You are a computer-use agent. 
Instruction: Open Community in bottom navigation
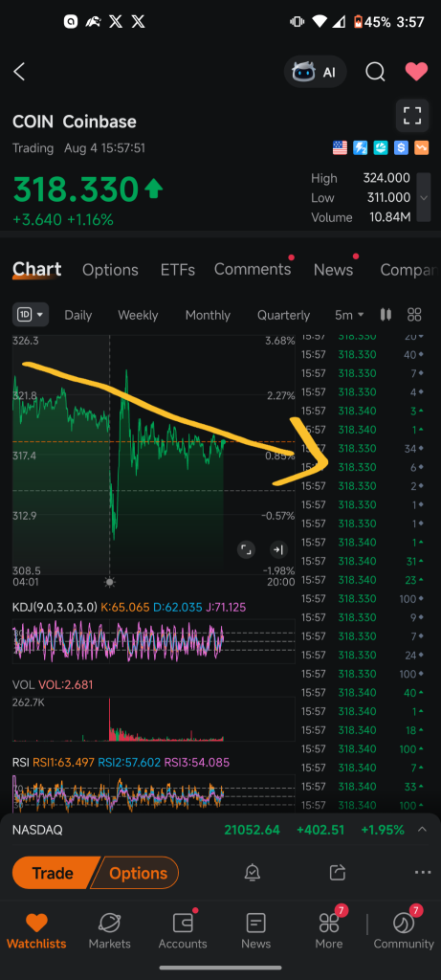(404, 929)
